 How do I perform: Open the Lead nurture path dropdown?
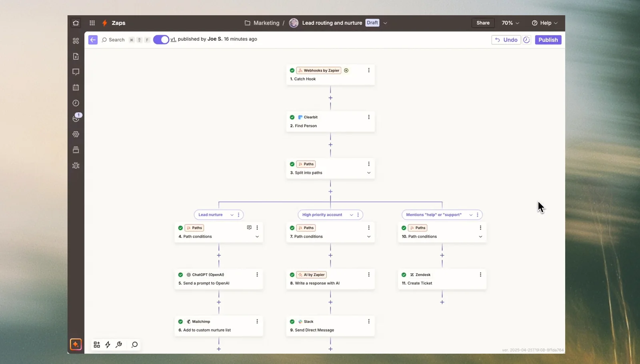click(x=232, y=215)
